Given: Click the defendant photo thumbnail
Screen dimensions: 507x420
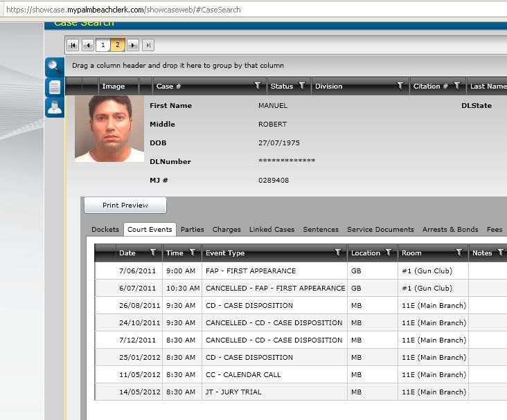Looking at the screenshot, I should point(105,129).
